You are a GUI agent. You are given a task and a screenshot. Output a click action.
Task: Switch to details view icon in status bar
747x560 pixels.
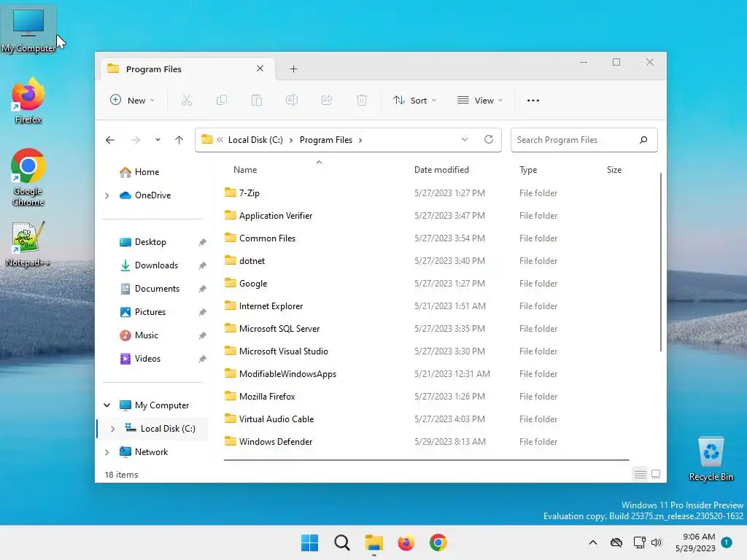pos(640,474)
